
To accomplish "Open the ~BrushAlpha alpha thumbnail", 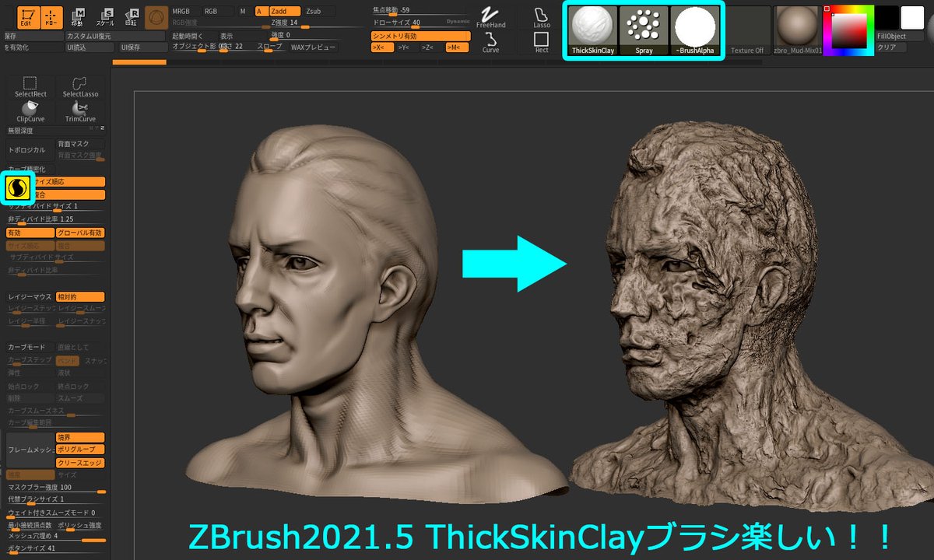I will point(695,30).
